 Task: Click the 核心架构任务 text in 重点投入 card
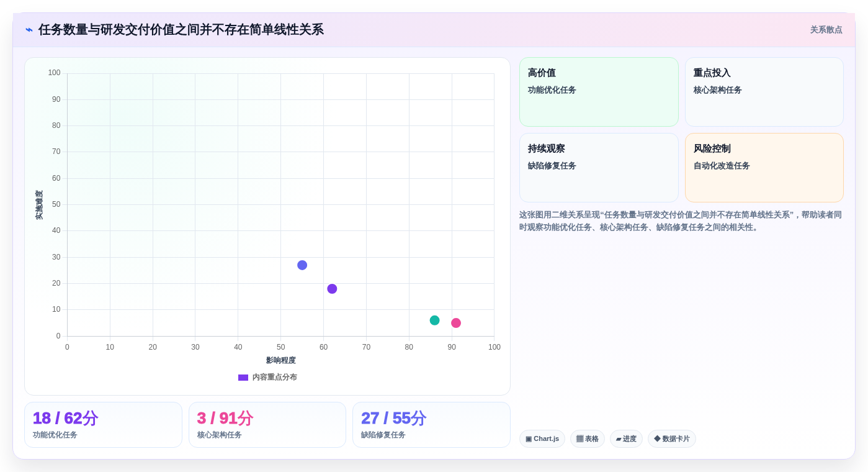click(718, 90)
